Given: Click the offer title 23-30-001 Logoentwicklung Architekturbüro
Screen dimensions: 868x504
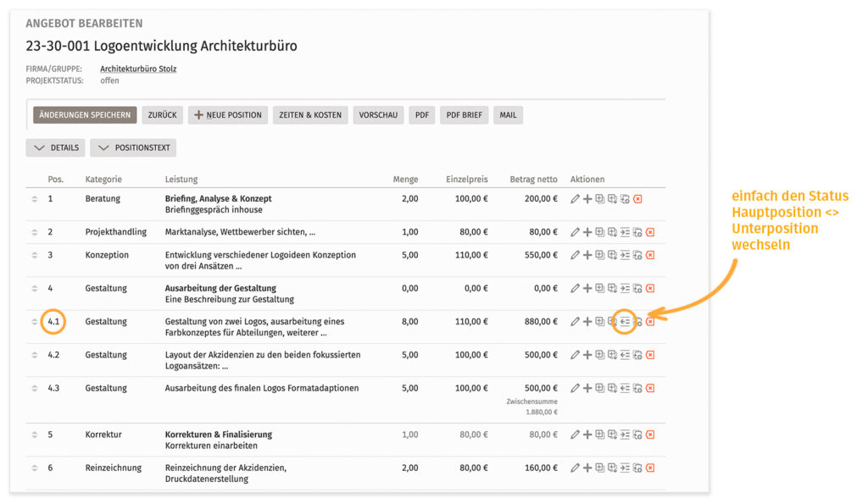Looking at the screenshot, I should (161, 46).
